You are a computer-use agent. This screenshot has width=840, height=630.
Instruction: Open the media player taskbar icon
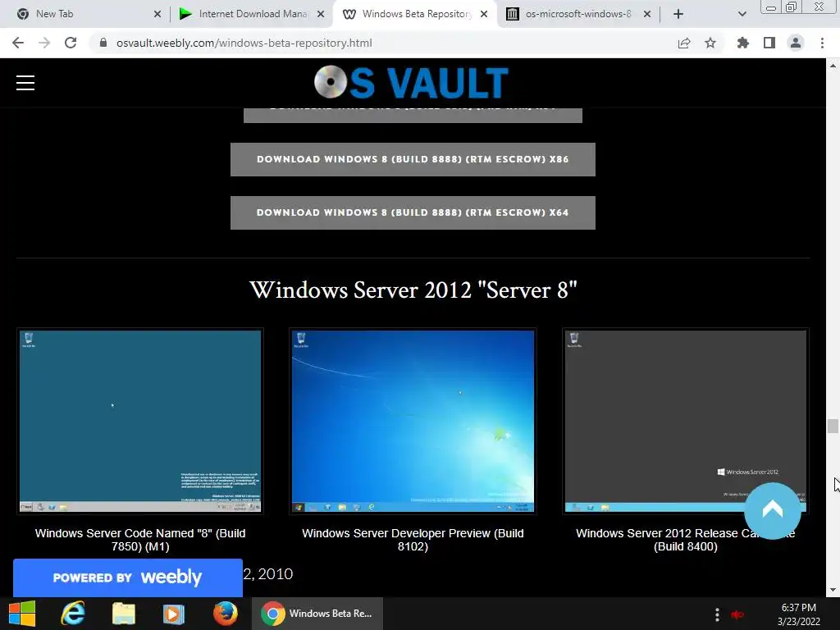coord(174,614)
